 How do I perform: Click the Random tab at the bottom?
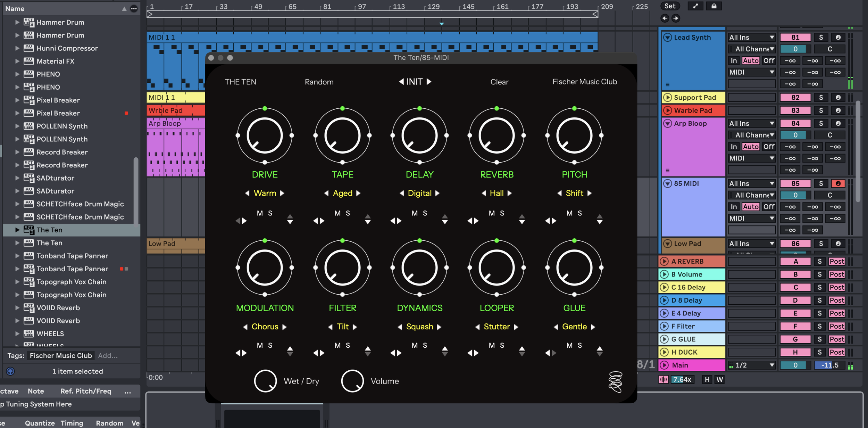coord(110,423)
